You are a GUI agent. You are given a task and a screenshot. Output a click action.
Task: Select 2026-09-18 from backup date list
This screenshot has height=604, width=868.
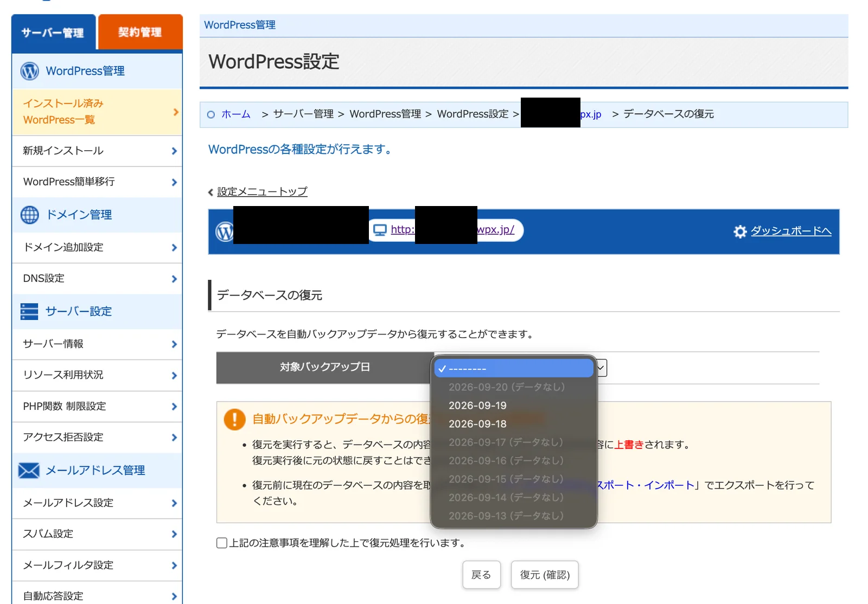click(513, 424)
